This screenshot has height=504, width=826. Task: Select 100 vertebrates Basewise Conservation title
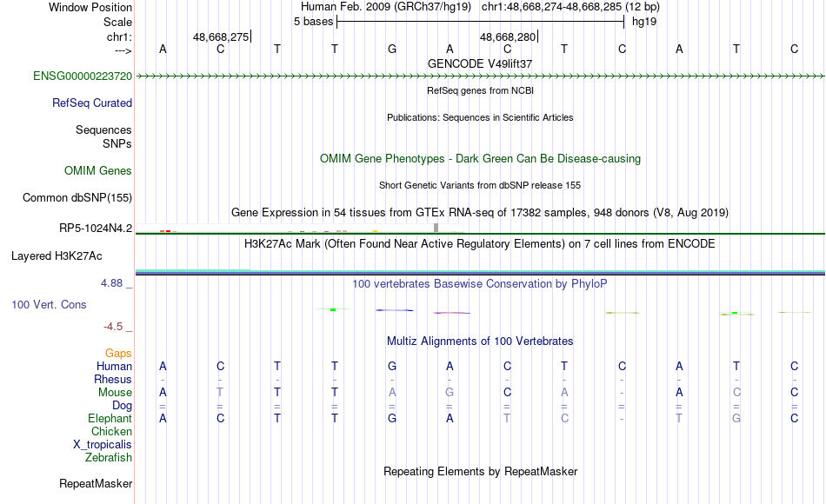[480, 284]
